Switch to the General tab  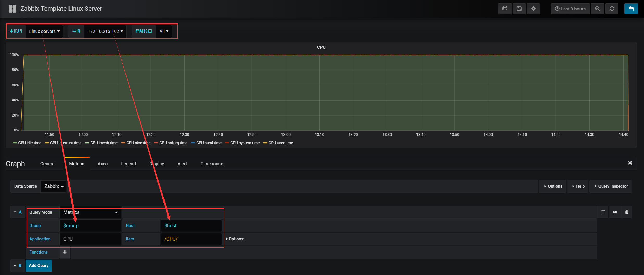(48, 164)
